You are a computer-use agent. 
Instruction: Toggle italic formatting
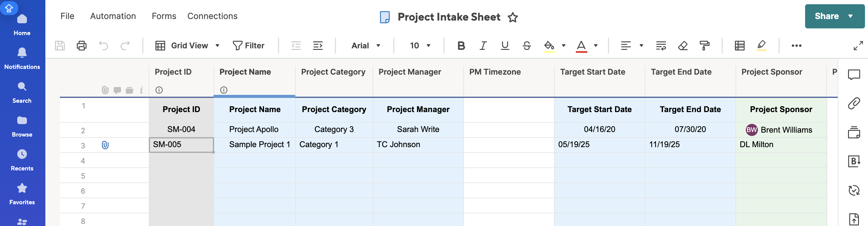(483, 45)
